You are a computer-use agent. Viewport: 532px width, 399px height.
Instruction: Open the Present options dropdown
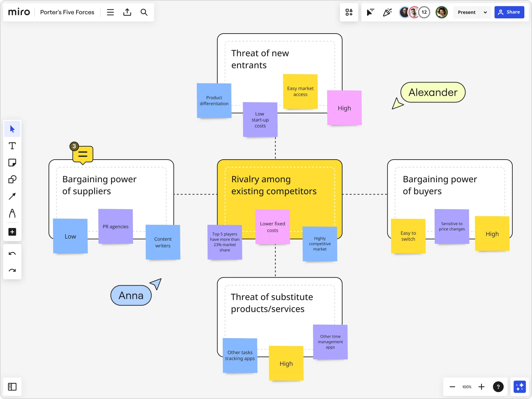[x=485, y=12]
